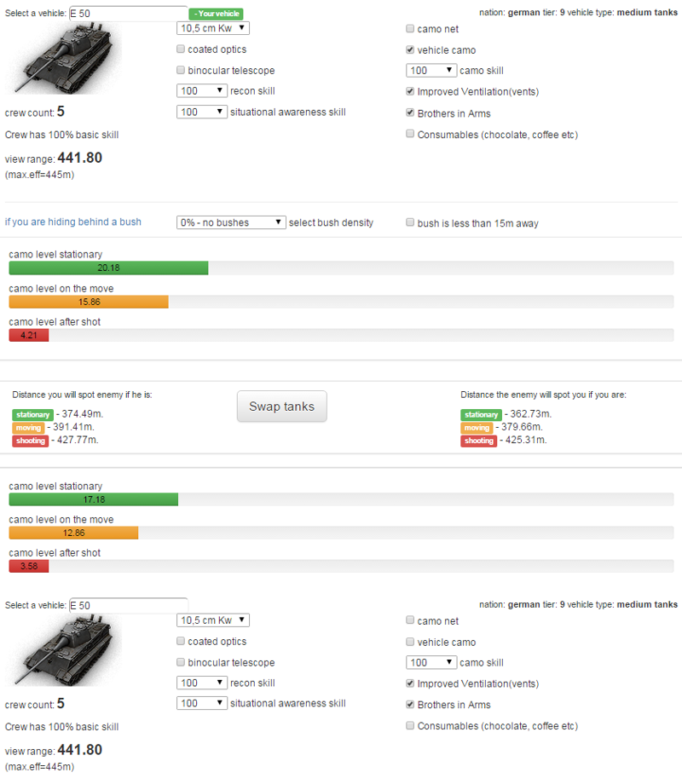Click the orange moving label under enemy spotting
Image resolution: width=682 pixels, height=784 pixels.
coord(28,428)
